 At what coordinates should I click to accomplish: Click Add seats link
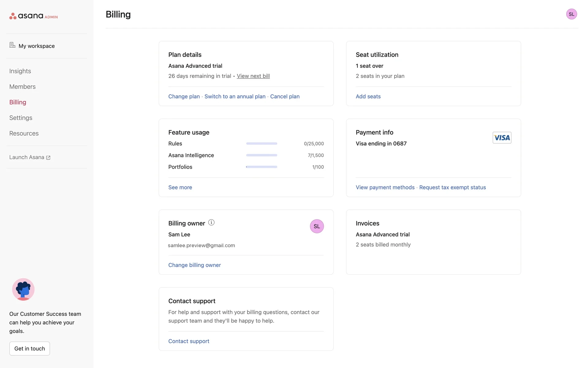coord(368,97)
